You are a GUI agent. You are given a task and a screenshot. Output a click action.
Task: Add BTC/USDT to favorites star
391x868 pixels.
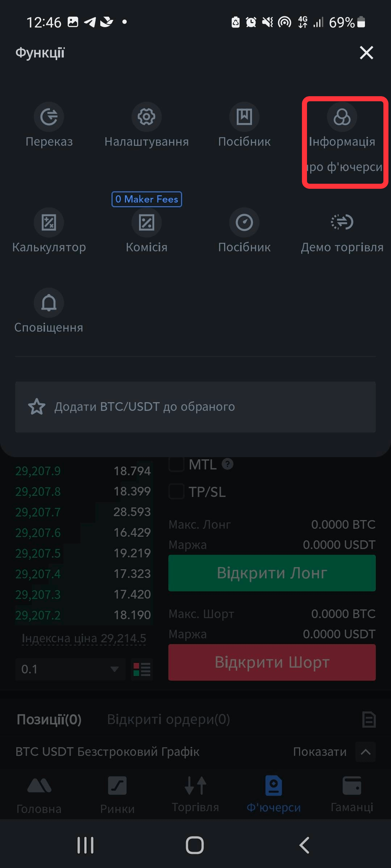coord(37,407)
